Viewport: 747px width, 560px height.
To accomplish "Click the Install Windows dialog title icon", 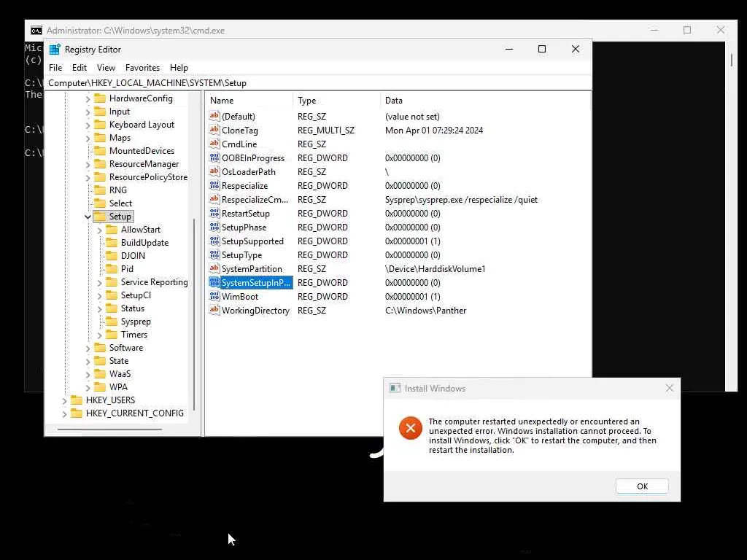I will pyautogui.click(x=395, y=388).
